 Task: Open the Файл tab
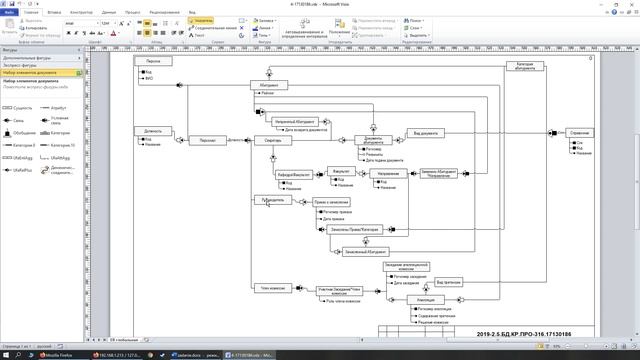(9, 13)
